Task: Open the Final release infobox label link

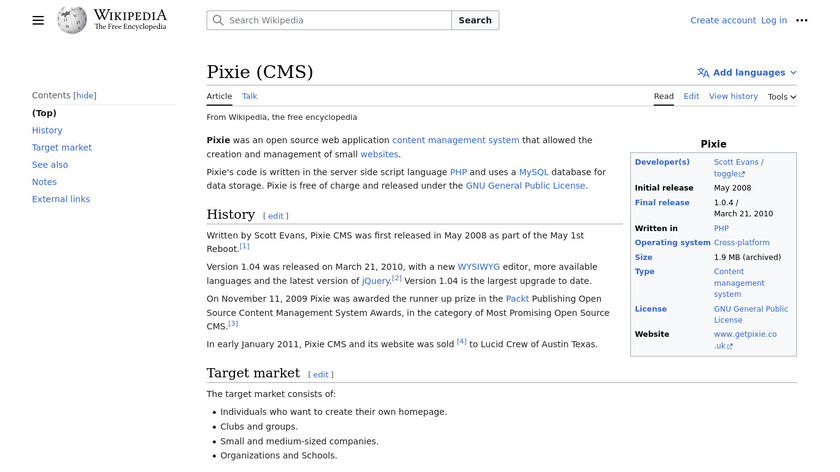Action: 662,203
